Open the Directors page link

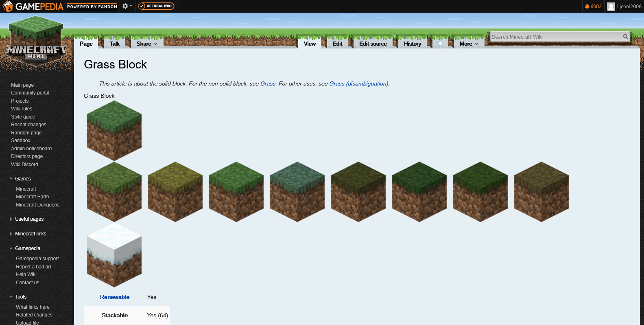coord(27,156)
